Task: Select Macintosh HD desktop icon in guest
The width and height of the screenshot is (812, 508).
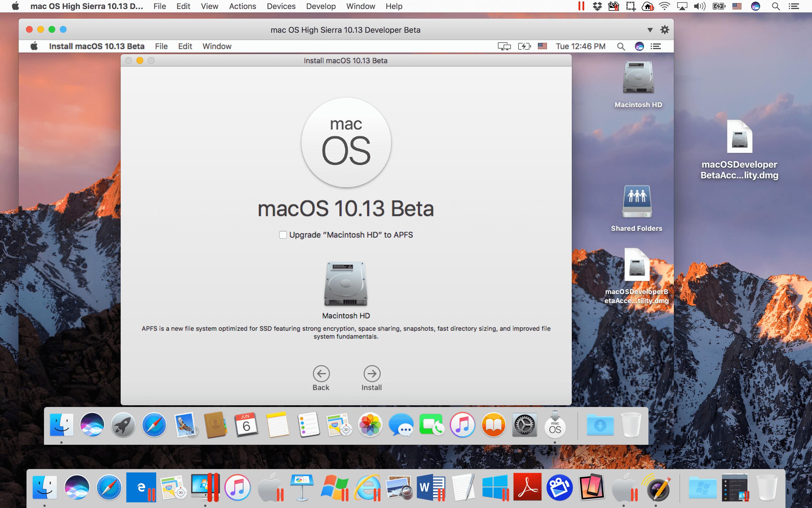Action: point(638,77)
